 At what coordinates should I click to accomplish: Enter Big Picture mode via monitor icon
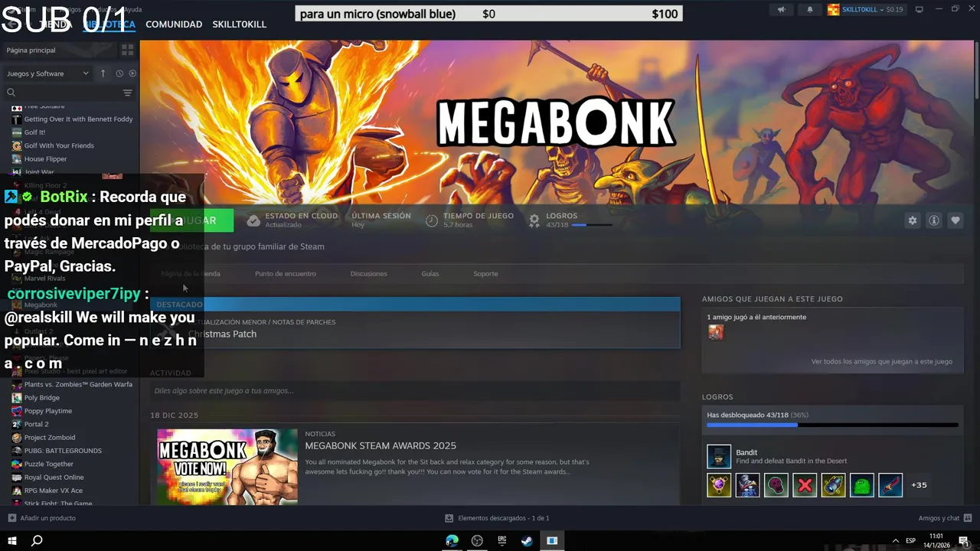pos(920,9)
